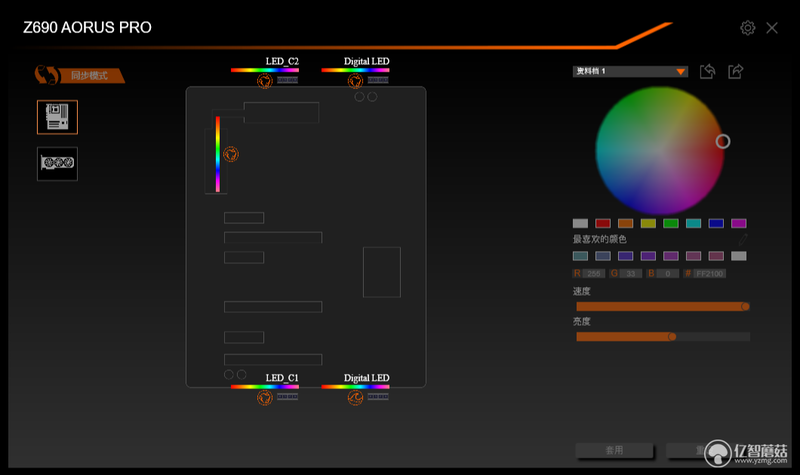
Task: Click the edit favorite colors pencil icon
Action: click(x=743, y=239)
